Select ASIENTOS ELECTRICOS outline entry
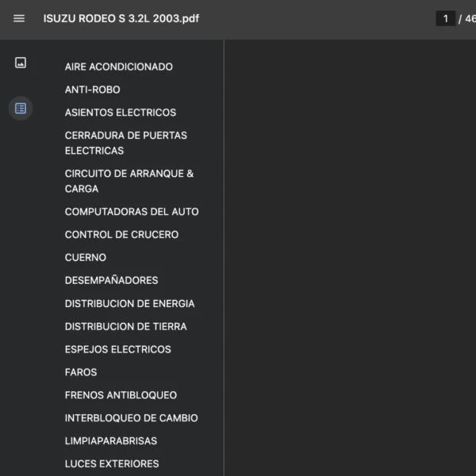The width and height of the screenshot is (476, 476). point(121,113)
